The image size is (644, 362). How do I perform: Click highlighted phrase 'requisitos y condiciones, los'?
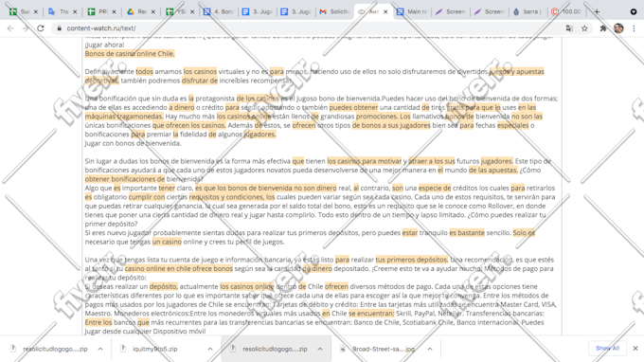tap(232, 197)
